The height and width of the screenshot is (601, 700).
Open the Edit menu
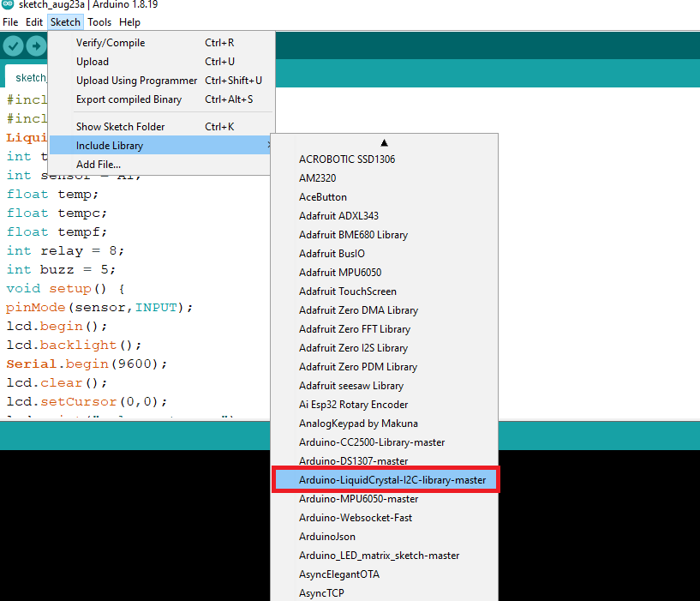coord(34,22)
